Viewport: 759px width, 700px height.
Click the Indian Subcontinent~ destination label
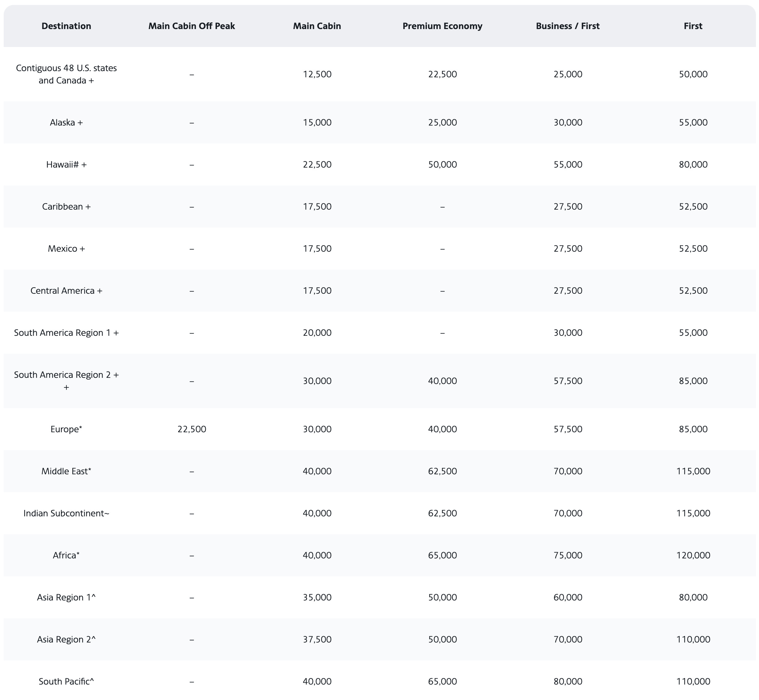click(66, 513)
